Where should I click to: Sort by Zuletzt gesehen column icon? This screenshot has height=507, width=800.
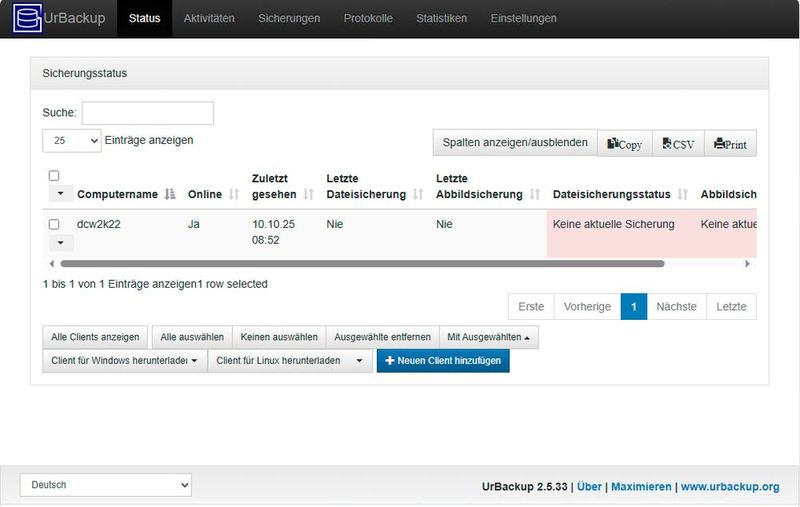coord(309,194)
